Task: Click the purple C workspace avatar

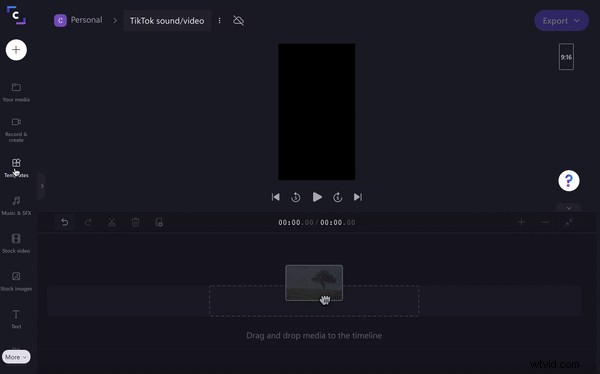Action: pyautogui.click(x=60, y=20)
